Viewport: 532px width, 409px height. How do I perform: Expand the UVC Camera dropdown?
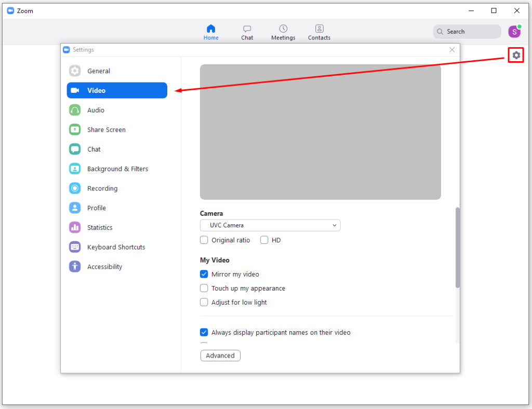point(270,225)
